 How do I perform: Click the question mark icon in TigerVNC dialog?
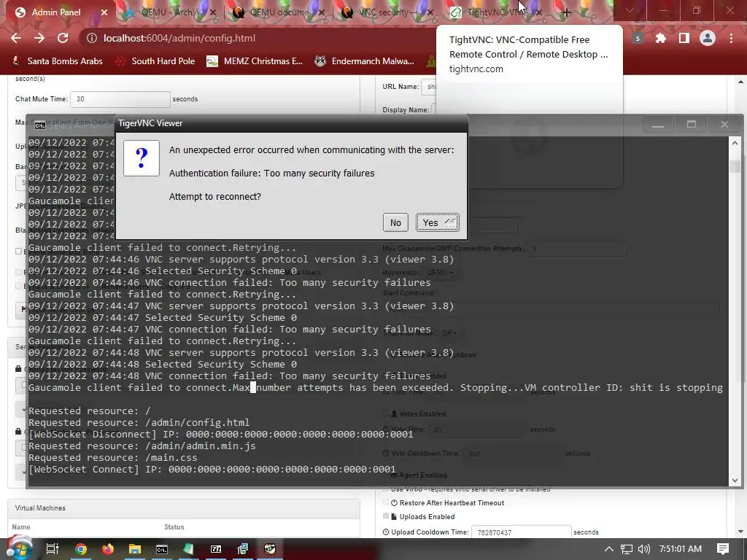pos(142,158)
